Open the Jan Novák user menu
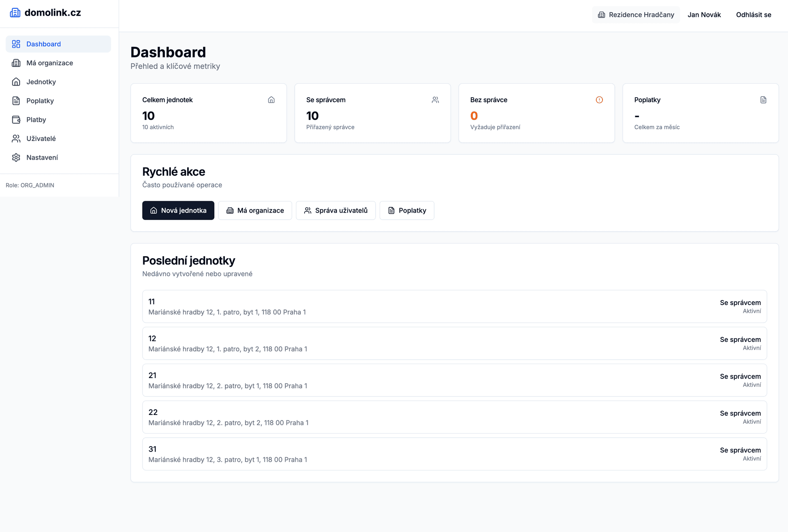 tap(704, 14)
